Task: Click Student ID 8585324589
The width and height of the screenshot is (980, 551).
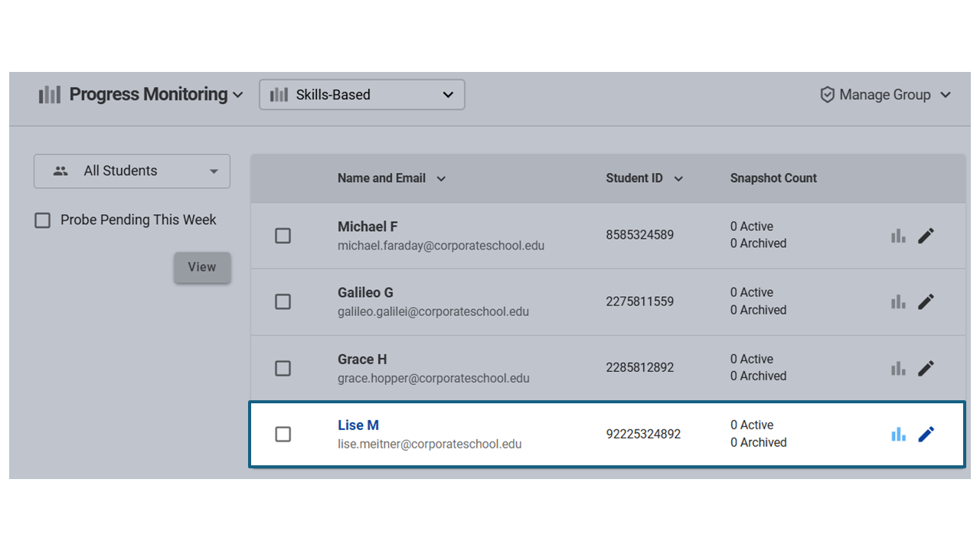Action: click(x=640, y=235)
